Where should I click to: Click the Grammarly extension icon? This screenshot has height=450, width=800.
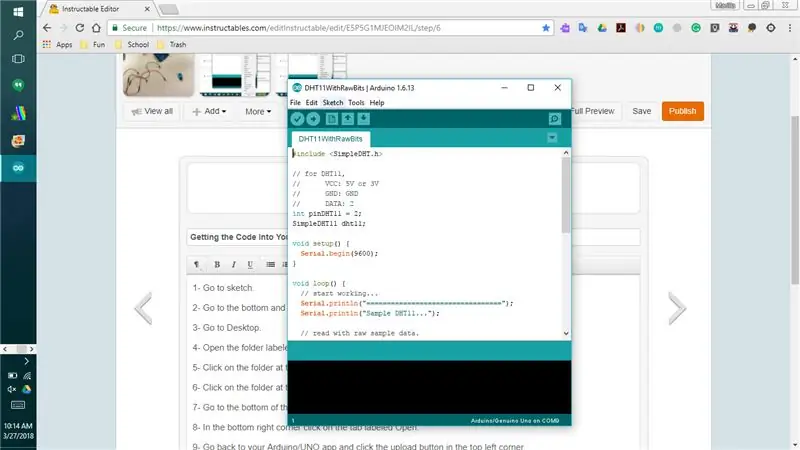tap(696, 28)
